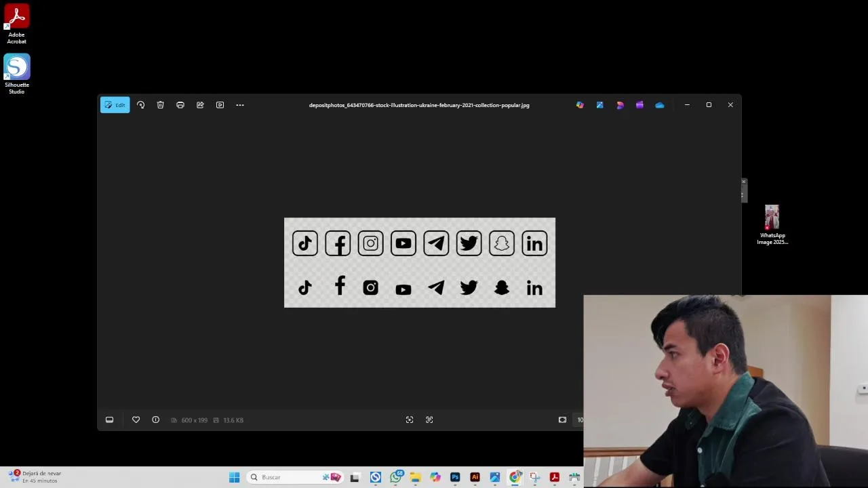868x488 pixels.
Task: Open Chrome from the taskbar
Action: click(515, 477)
